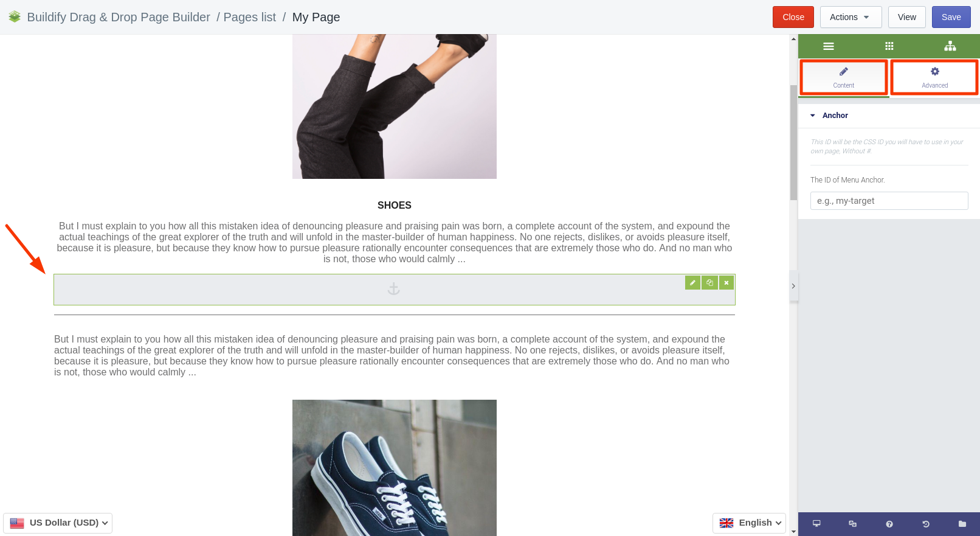Open the translation language icon in footer
980x536 pixels.
(852, 524)
